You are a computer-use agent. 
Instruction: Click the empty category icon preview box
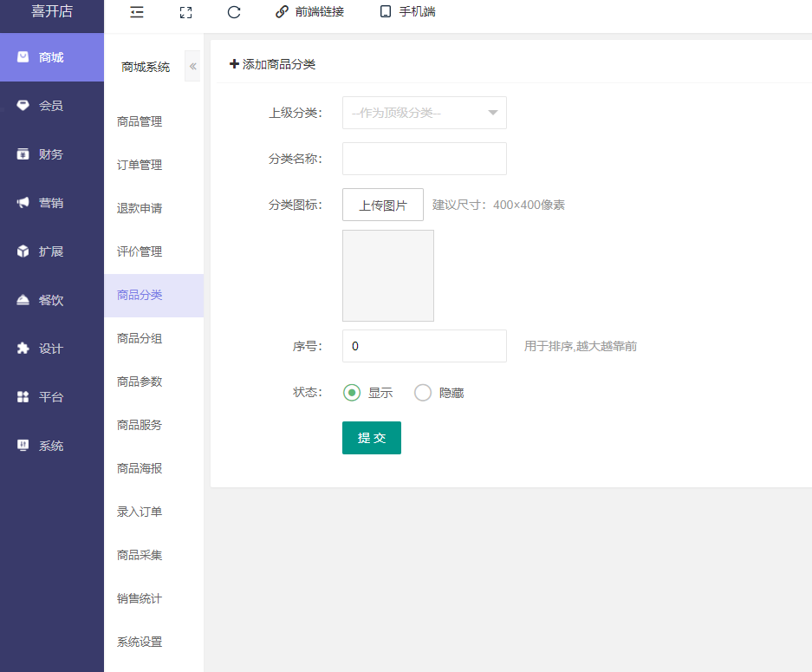click(388, 276)
